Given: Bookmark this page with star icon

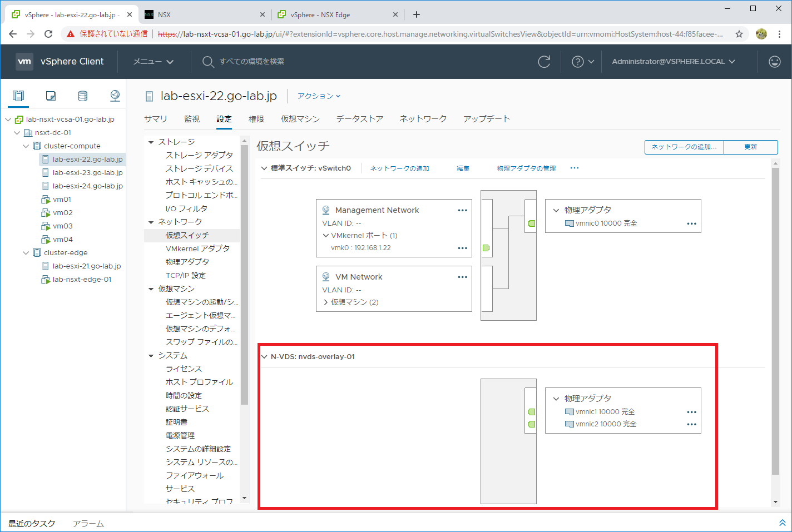Looking at the screenshot, I should click(739, 34).
